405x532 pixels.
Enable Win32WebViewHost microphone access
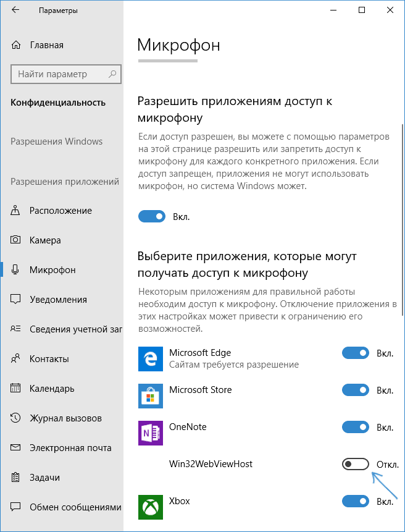pyautogui.click(x=355, y=464)
